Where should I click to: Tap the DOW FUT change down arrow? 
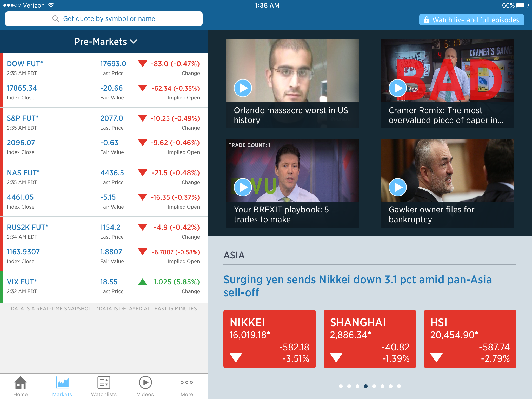(x=143, y=64)
